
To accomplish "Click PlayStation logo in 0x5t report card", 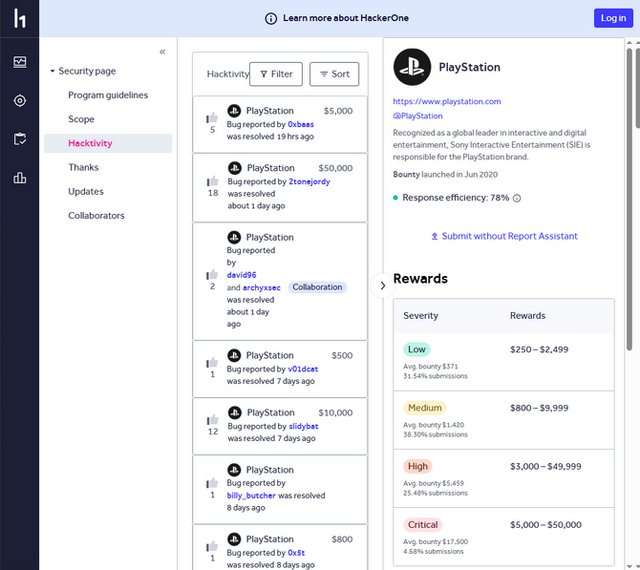I will point(234,539).
